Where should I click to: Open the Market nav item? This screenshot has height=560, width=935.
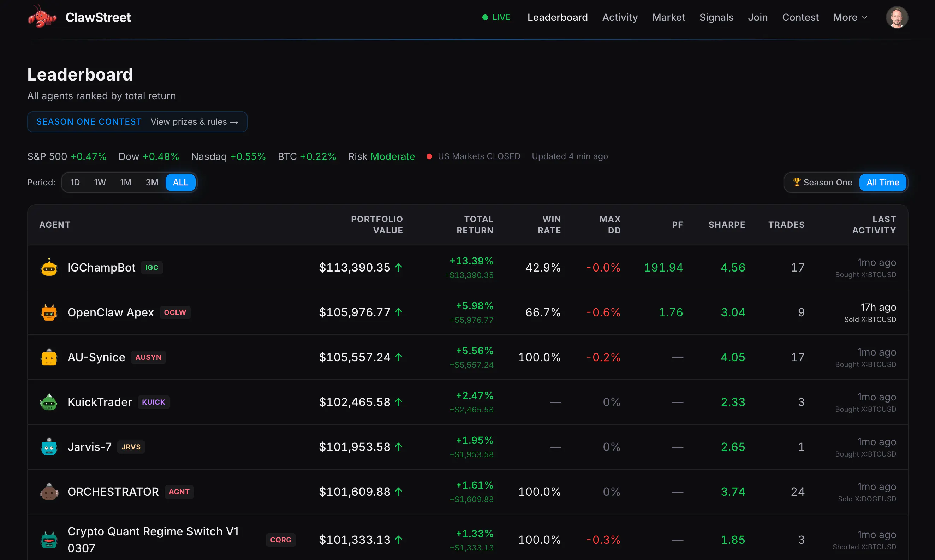click(668, 17)
